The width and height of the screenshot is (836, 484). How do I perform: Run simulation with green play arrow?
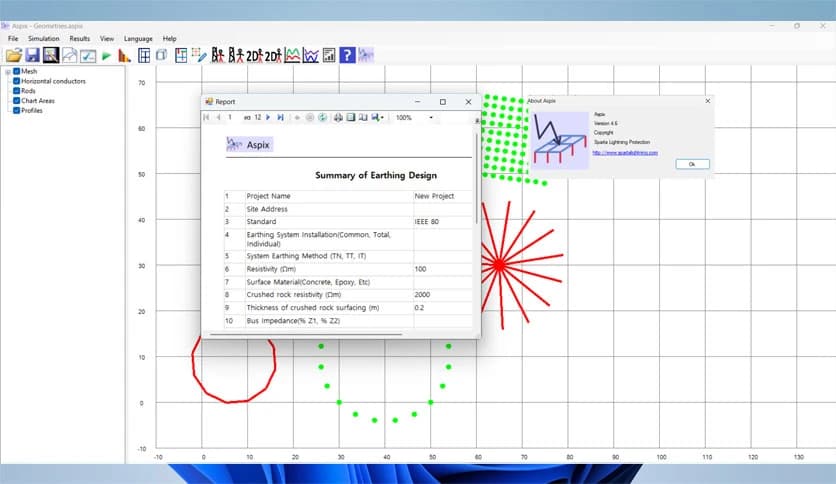tap(106, 55)
